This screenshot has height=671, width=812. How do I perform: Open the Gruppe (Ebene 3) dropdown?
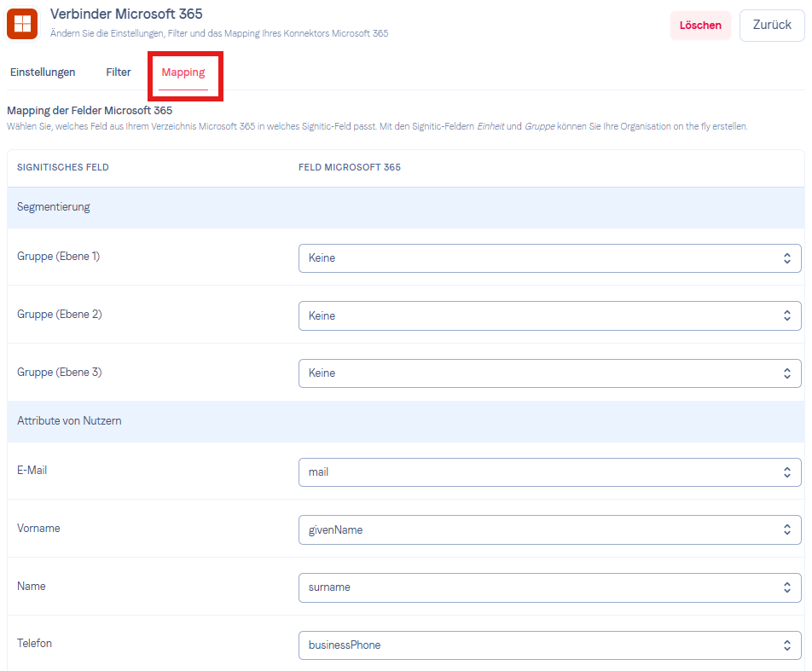549,373
